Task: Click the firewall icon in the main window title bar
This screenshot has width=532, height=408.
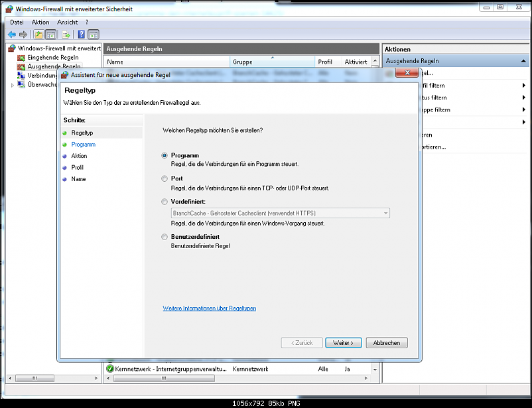Action: coord(9,9)
